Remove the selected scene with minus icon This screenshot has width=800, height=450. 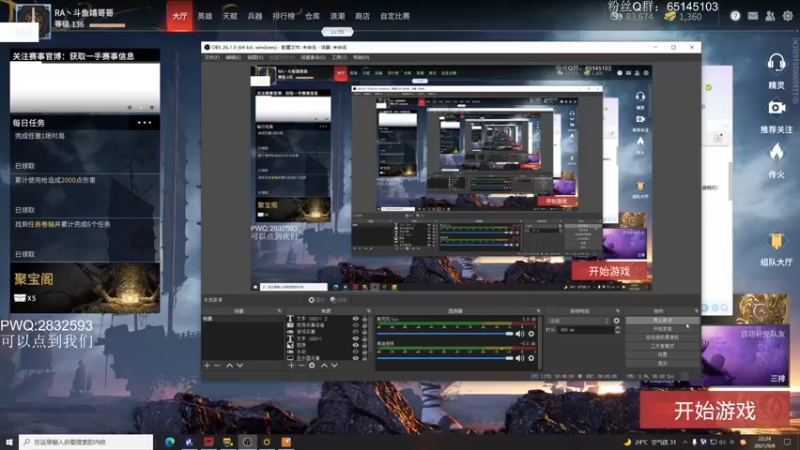click(217, 365)
